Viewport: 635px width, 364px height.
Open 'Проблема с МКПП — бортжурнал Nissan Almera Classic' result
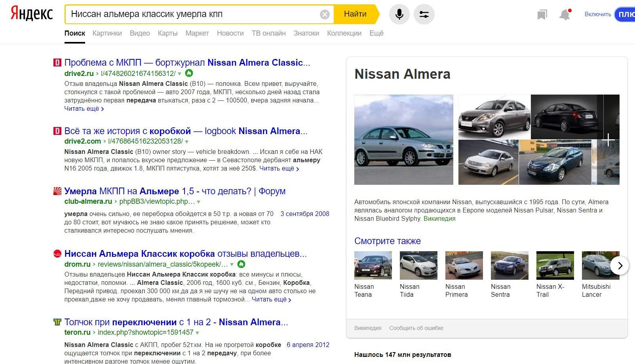[x=187, y=63]
